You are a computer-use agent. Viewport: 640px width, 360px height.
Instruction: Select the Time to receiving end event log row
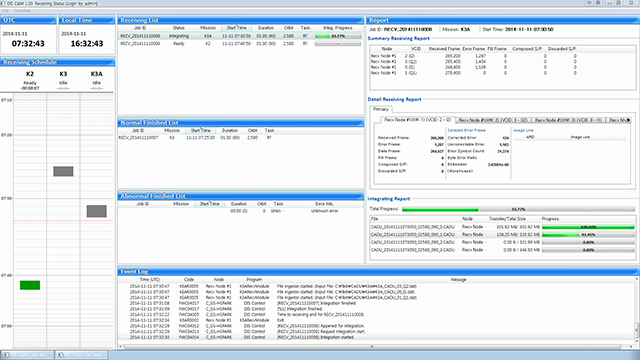(376, 314)
